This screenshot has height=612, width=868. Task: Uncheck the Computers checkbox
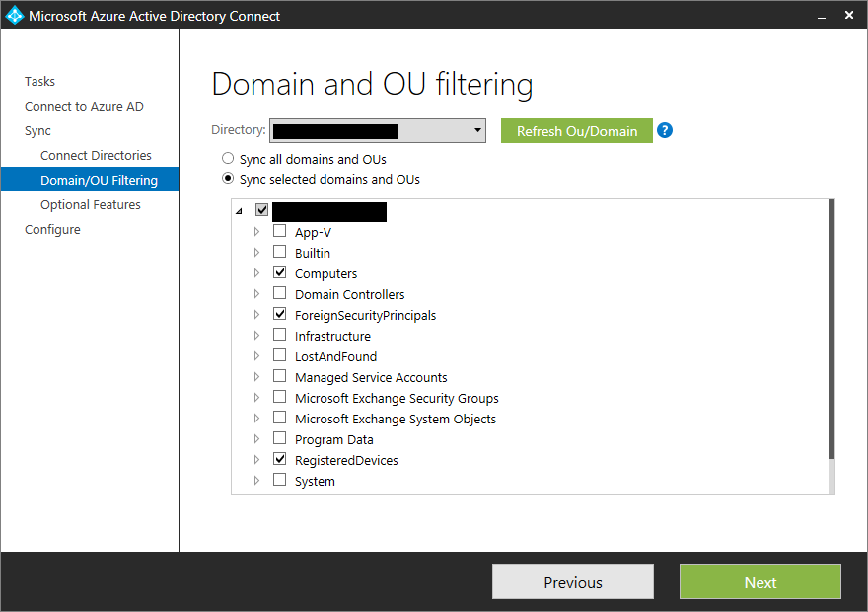279,271
